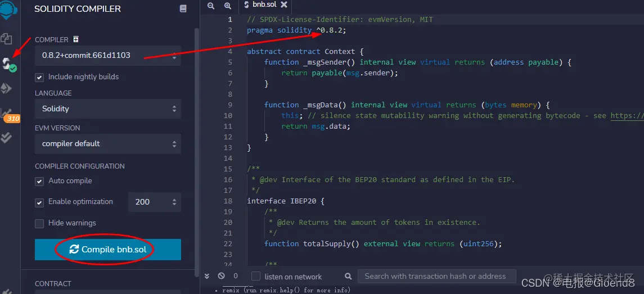Toggle listen on network checkbox
644x294 pixels.
pyautogui.click(x=256, y=277)
